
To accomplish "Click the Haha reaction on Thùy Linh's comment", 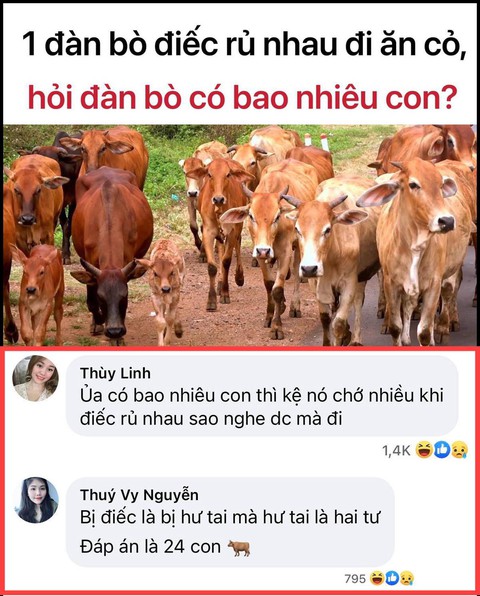I will point(423,450).
